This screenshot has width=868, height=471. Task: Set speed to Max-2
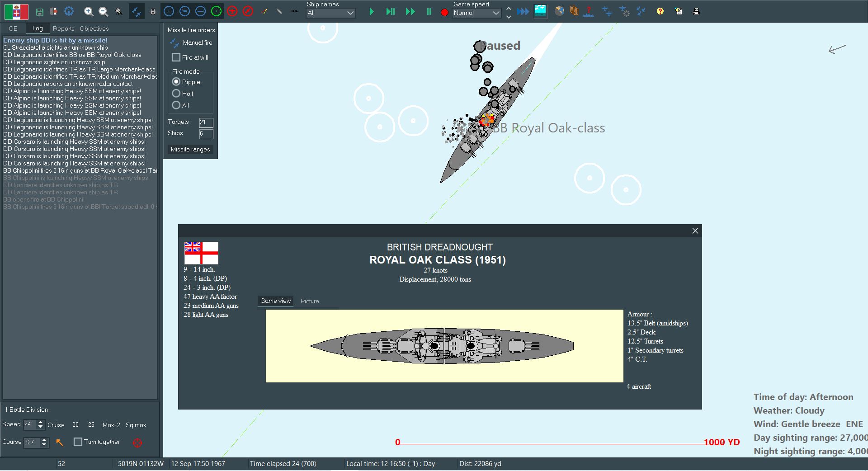pyautogui.click(x=111, y=425)
